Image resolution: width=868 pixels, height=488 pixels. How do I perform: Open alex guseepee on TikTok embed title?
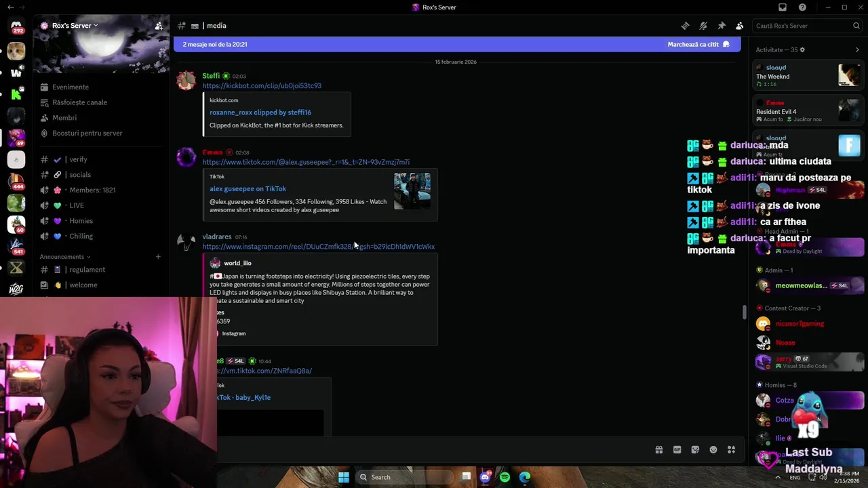click(248, 189)
